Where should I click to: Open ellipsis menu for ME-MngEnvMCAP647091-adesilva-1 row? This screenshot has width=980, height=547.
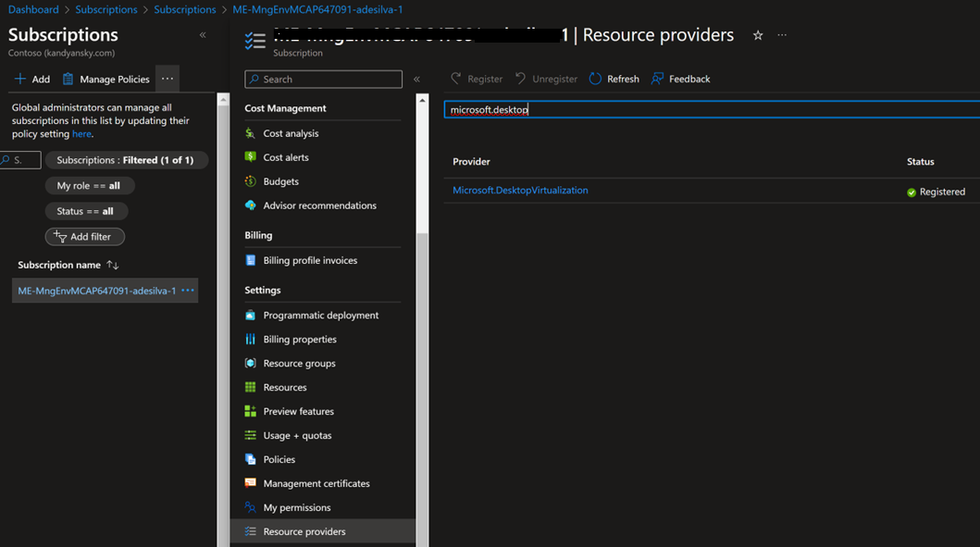coord(188,291)
